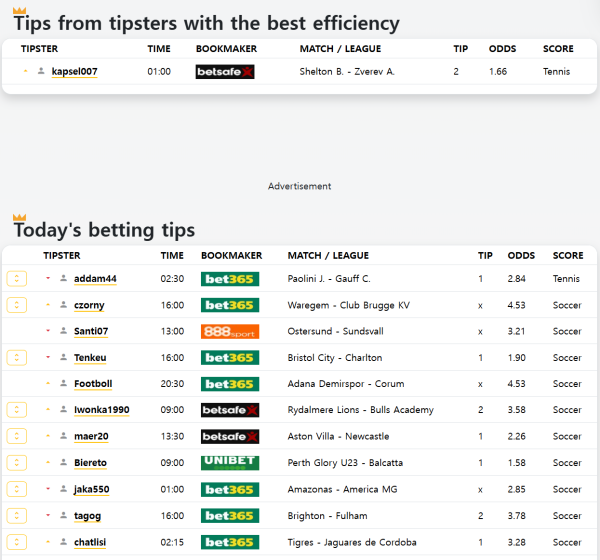Screen dimensions: 600x560
Task: Open the Footboll tipster profile
Action: pyautogui.click(x=93, y=384)
